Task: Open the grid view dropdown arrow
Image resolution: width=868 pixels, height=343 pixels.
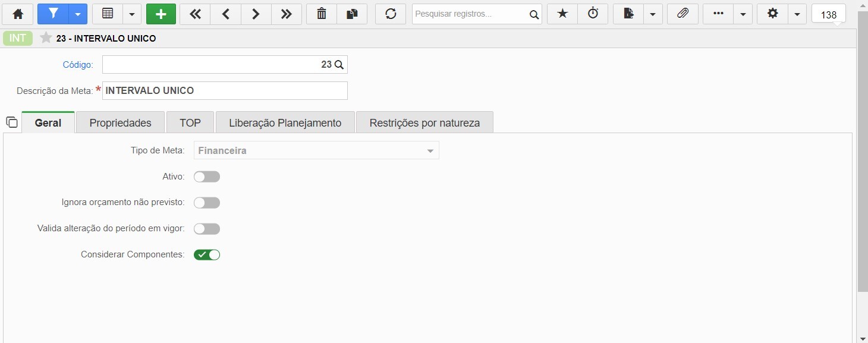Action: click(132, 14)
